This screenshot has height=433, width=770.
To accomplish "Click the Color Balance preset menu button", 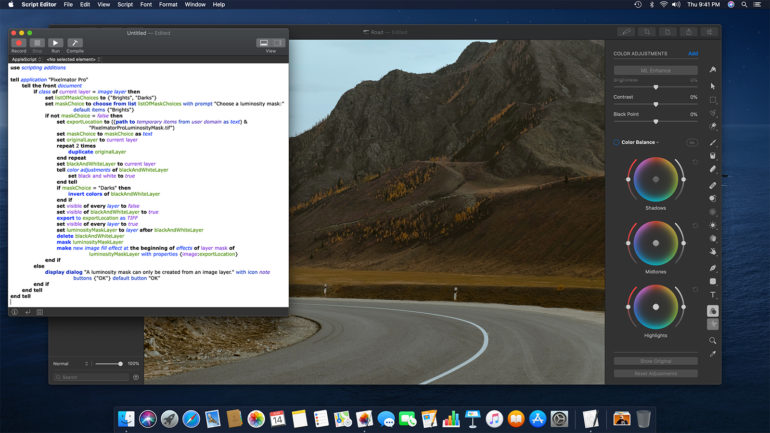I will [691, 142].
